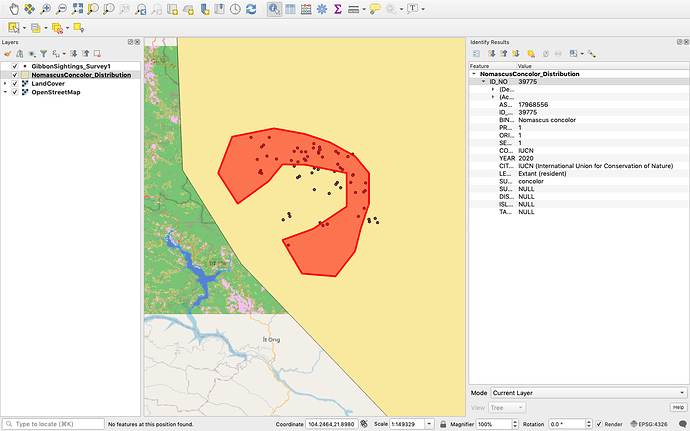Screen dimensions: 690x431
Task: Toggle GibbonSightings_Survey1 layer visibility checkbox
Action: (15, 66)
